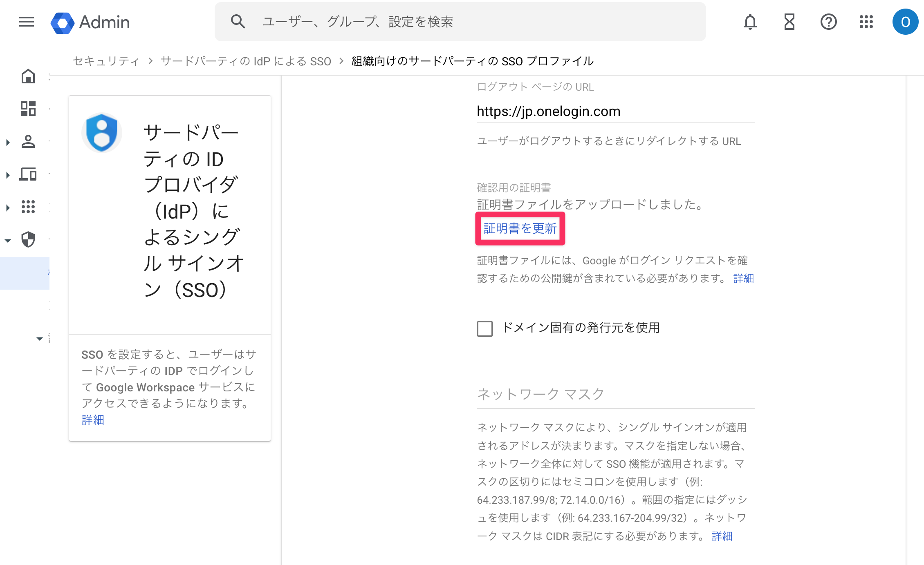Go to Home in the sidebar
Image resolution: width=924 pixels, height=565 pixels.
click(28, 76)
